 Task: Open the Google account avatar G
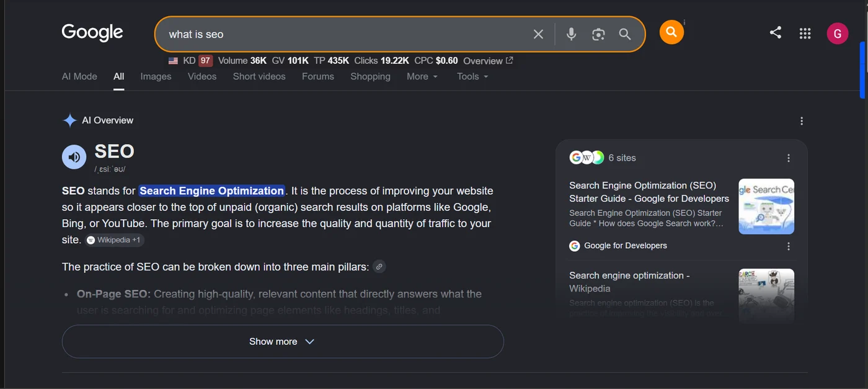pyautogui.click(x=838, y=34)
